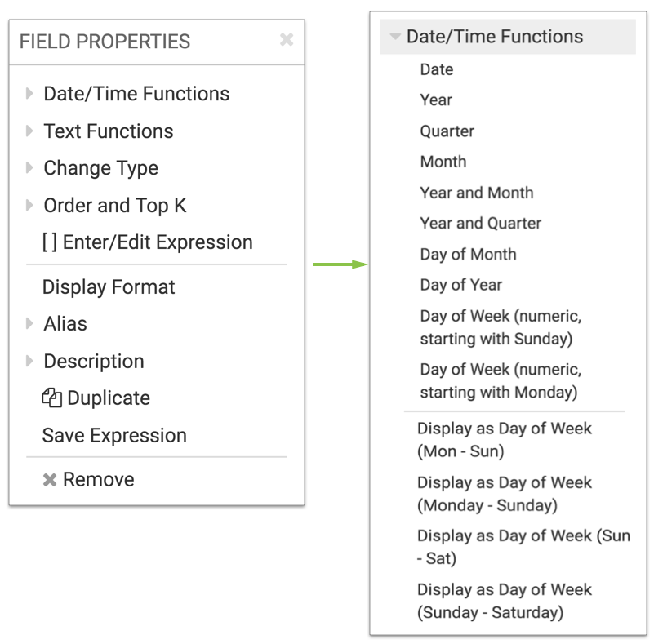654x644 pixels.
Task: Click the Remove X icon
Action: pos(50,480)
